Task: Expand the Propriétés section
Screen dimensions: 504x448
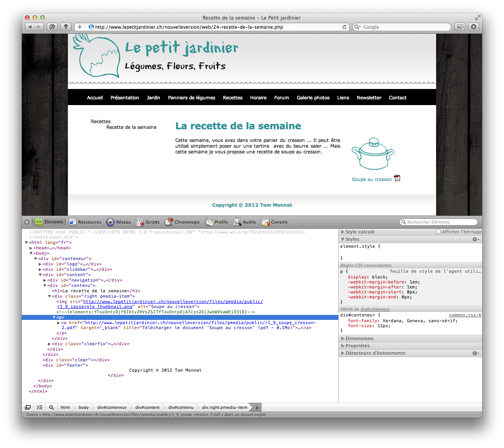Action: [343, 346]
